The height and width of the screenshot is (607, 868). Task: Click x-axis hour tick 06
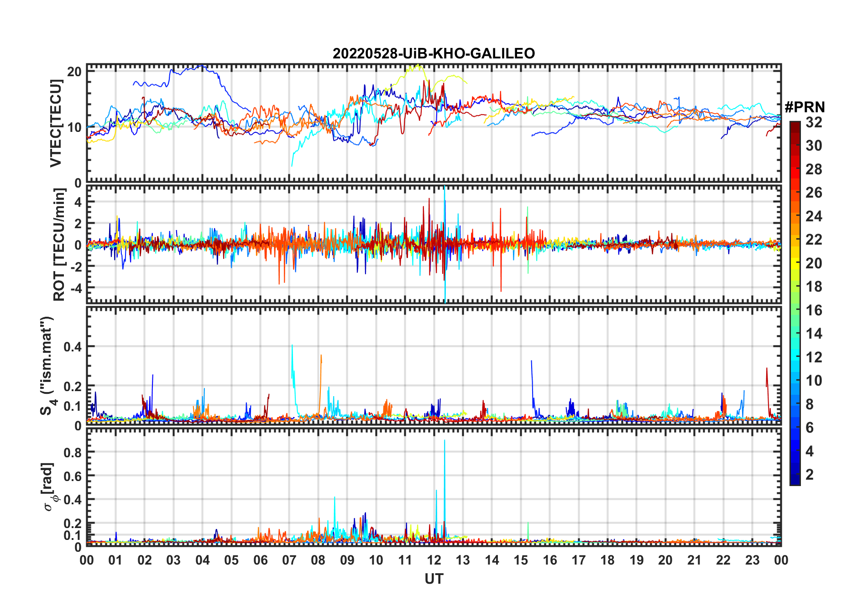(x=261, y=560)
